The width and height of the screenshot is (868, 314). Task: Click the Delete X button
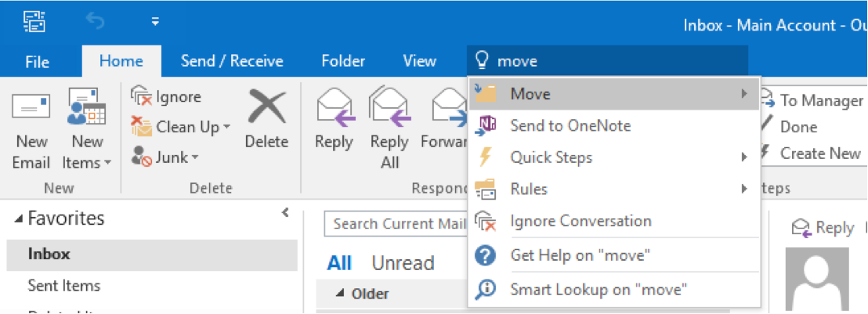[x=267, y=119]
